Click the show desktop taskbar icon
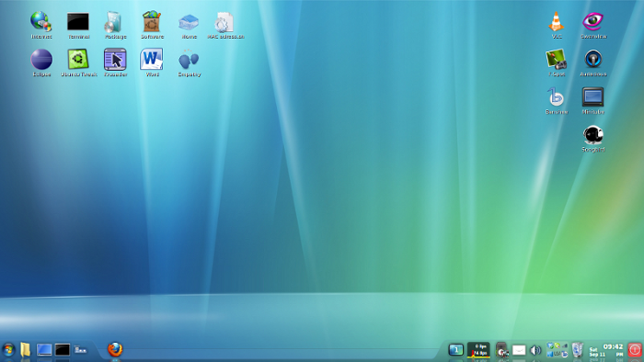 [x=44, y=350]
